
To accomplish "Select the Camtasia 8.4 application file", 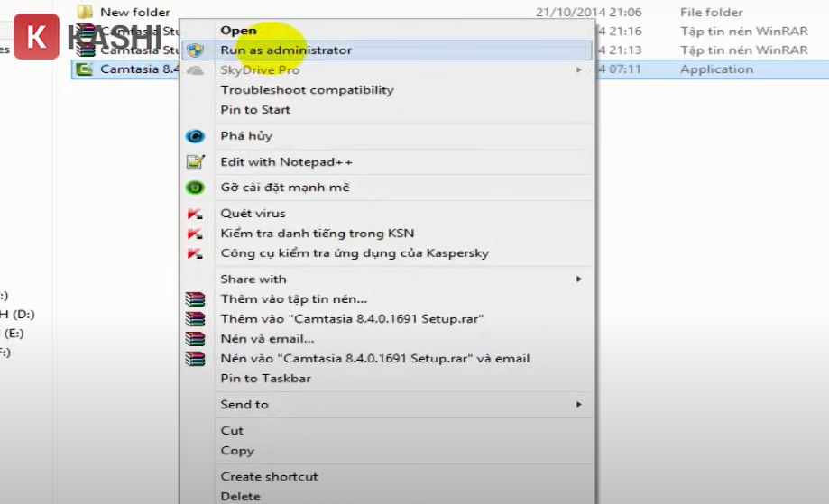I will [140, 69].
